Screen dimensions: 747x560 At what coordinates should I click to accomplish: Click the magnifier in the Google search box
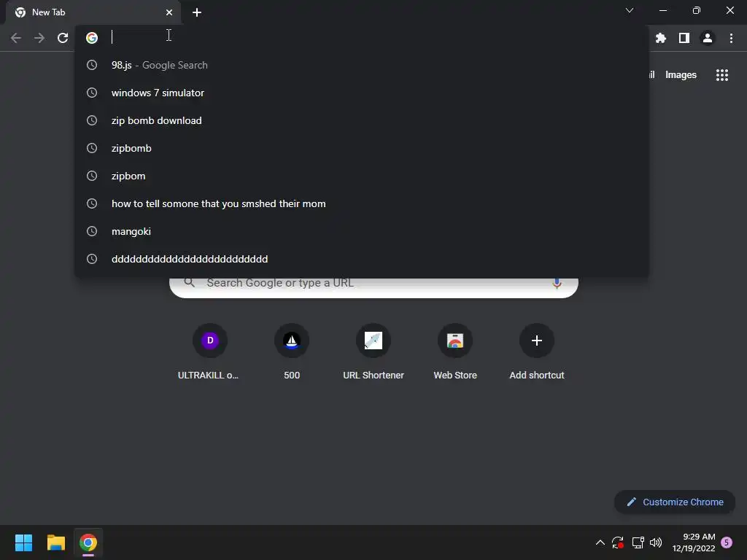point(190,283)
